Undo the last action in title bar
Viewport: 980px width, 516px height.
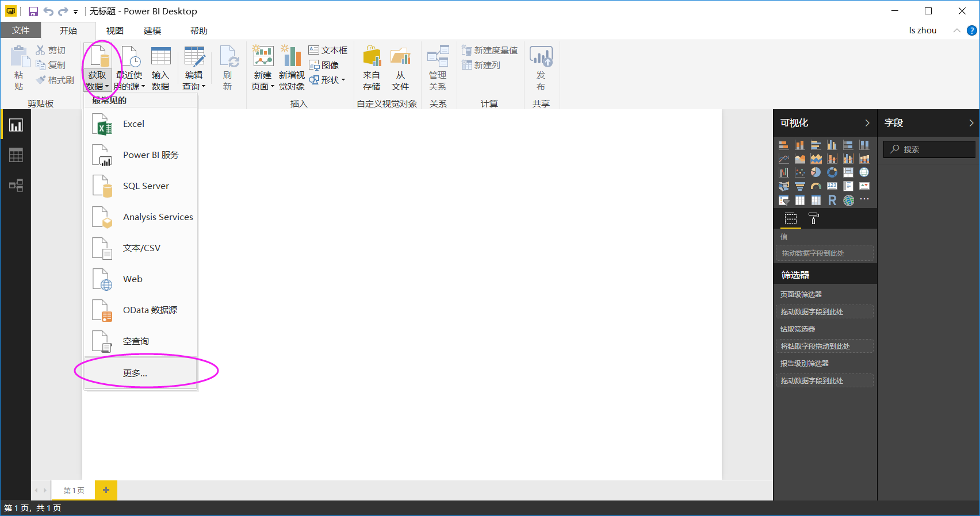tap(48, 11)
